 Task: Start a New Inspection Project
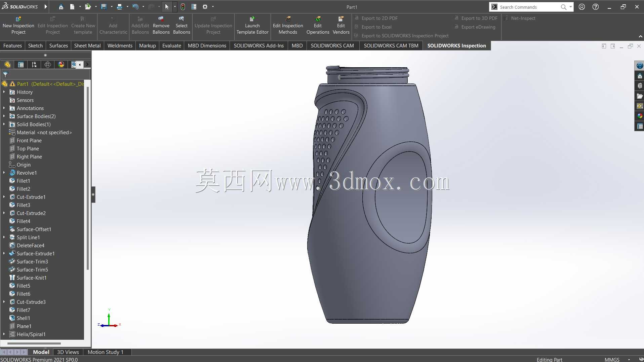(x=18, y=25)
